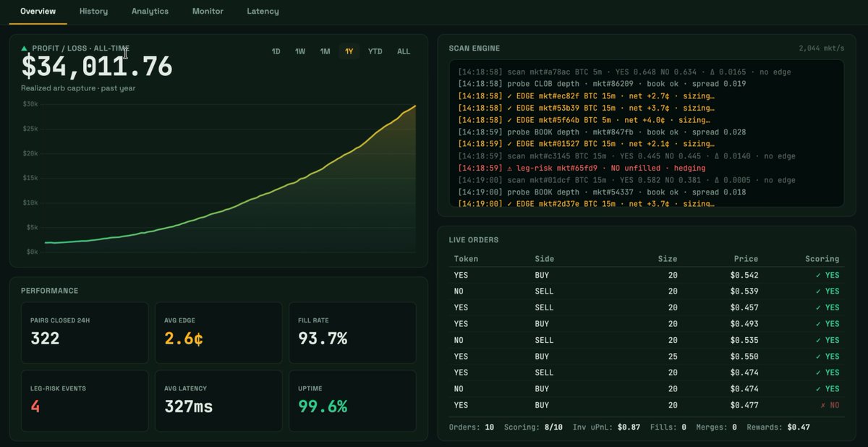Switch to the Latency tab
868x447 pixels.
(263, 12)
